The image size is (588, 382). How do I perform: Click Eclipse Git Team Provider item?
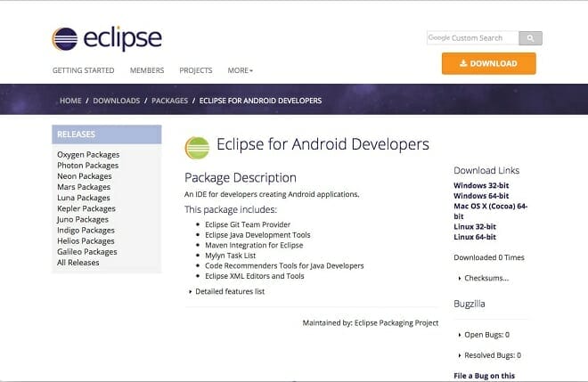pyautogui.click(x=248, y=224)
